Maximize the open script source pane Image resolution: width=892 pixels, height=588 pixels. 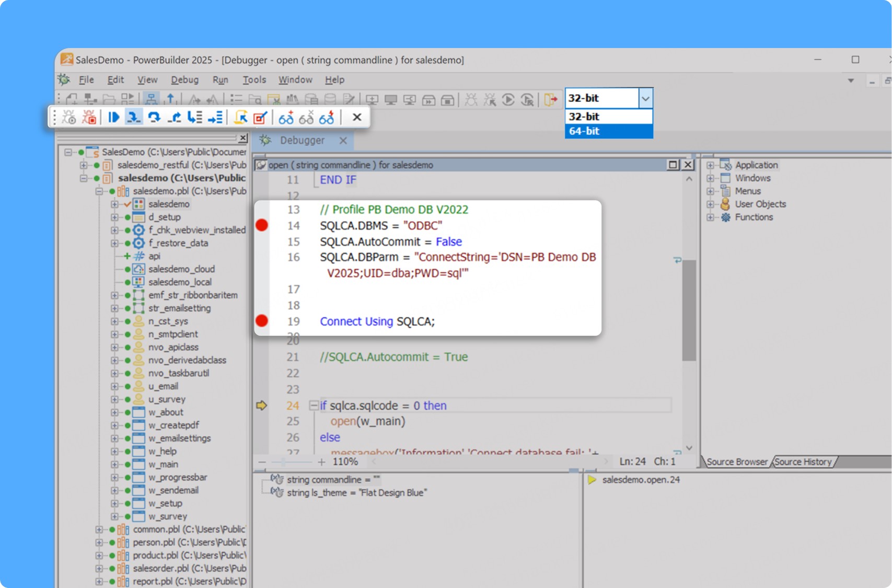coord(673,165)
